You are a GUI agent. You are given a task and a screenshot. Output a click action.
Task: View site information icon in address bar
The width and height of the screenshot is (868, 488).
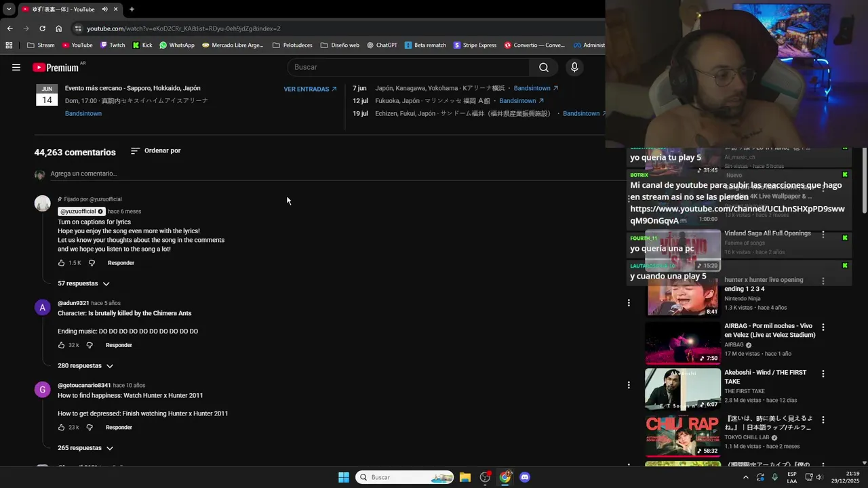[79, 28]
